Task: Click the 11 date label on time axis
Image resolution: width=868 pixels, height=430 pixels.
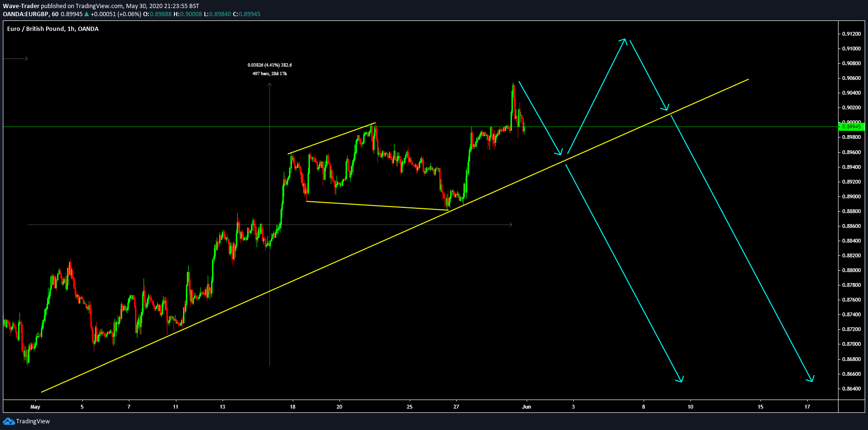Action: pyautogui.click(x=176, y=407)
